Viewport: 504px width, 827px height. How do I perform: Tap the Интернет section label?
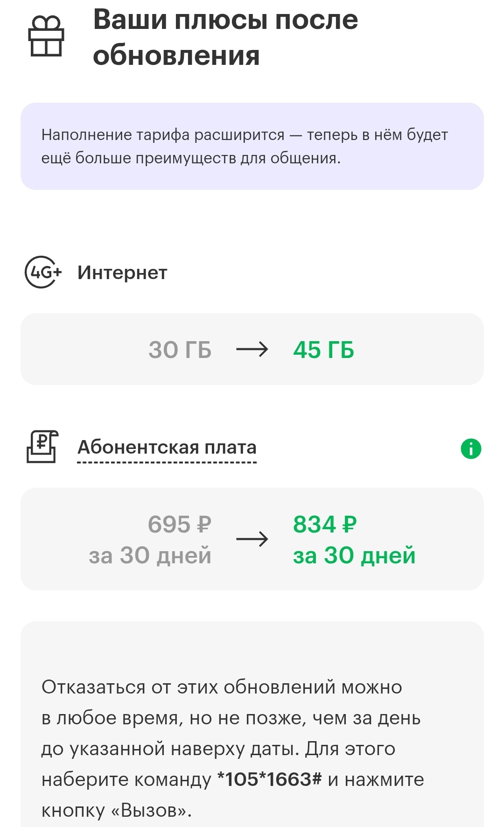tap(122, 273)
